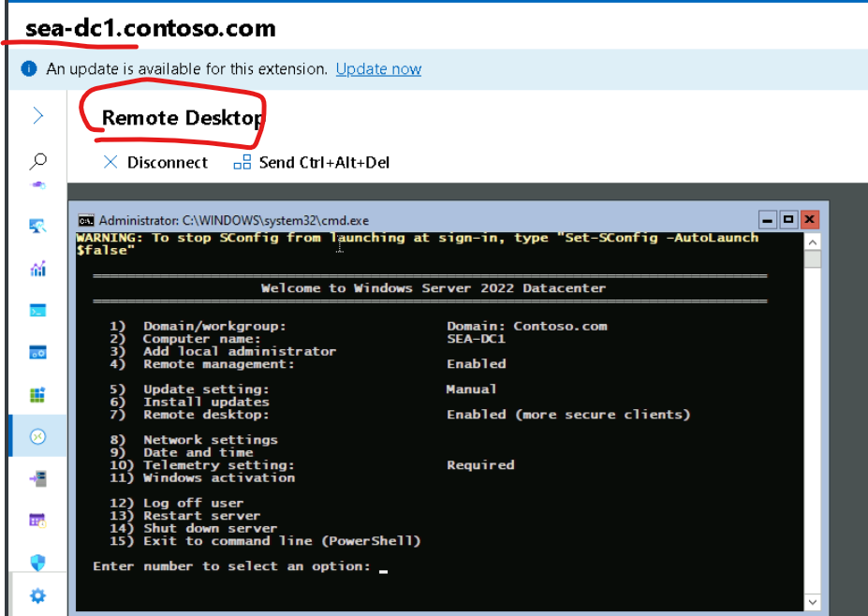The width and height of the screenshot is (868, 616).
Task: Click 'Date and time' option 9 text
Action: click(198, 453)
